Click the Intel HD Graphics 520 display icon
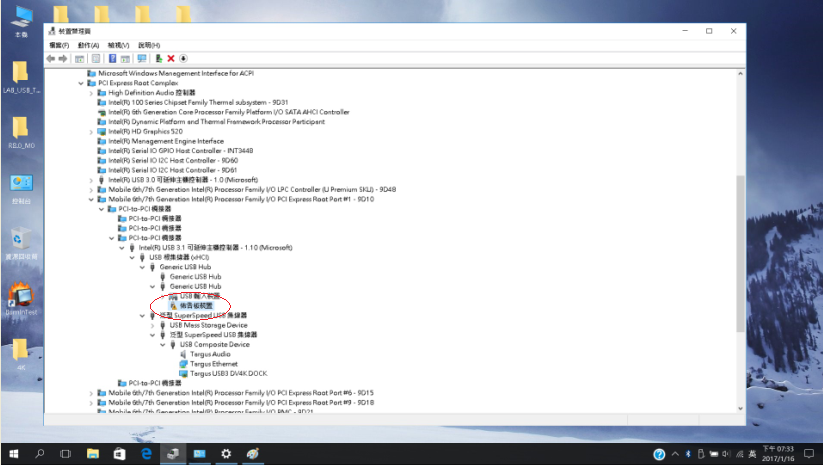This screenshot has height=465, width=823. click(x=102, y=132)
